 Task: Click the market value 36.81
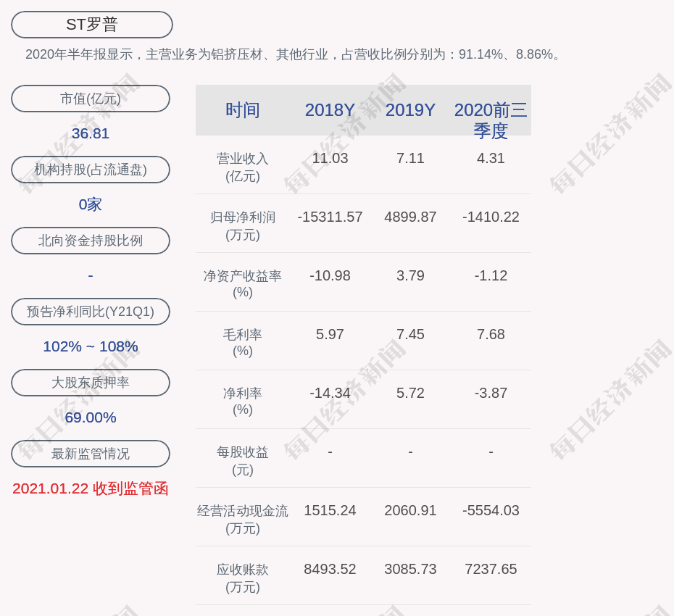click(91, 133)
